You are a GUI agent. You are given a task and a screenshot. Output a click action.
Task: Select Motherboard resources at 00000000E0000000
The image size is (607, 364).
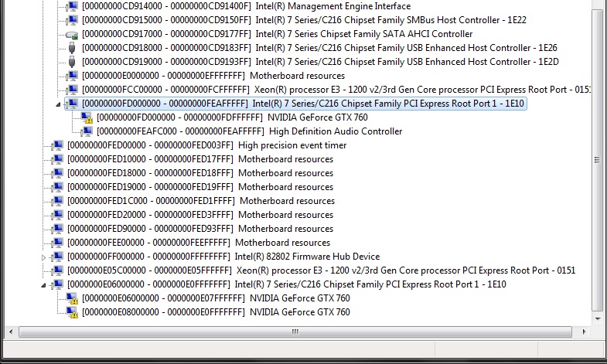213,76
